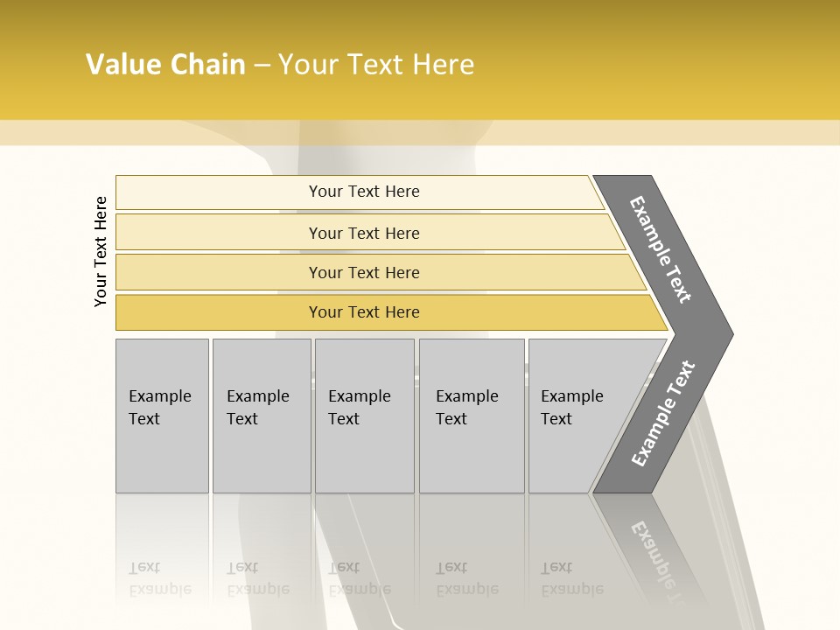This screenshot has height=630, width=840.
Task: Select the third gray Example Text box
Action: click(x=364, y=416)
